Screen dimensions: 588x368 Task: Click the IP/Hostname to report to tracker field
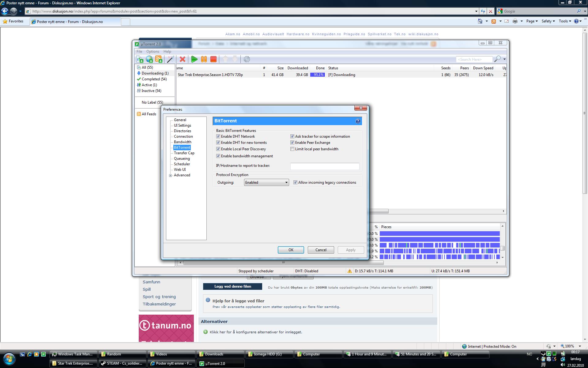(325, 166)
